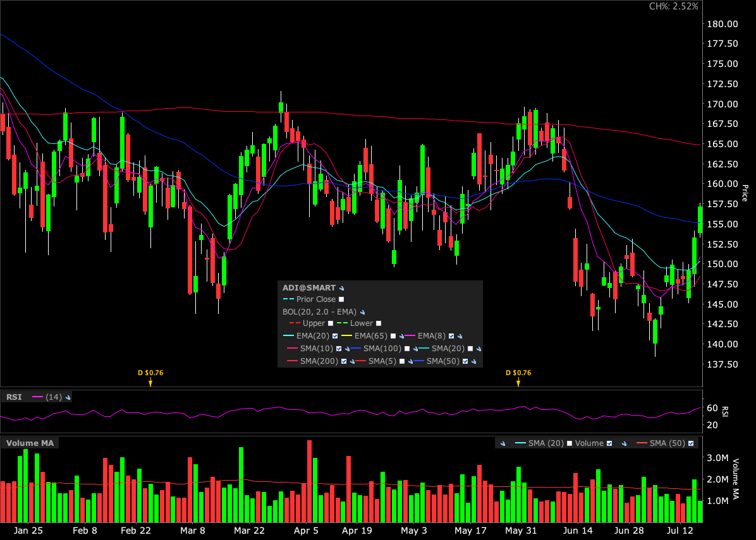Edit SMA(10) via its wrench icon

click(347, 349)
